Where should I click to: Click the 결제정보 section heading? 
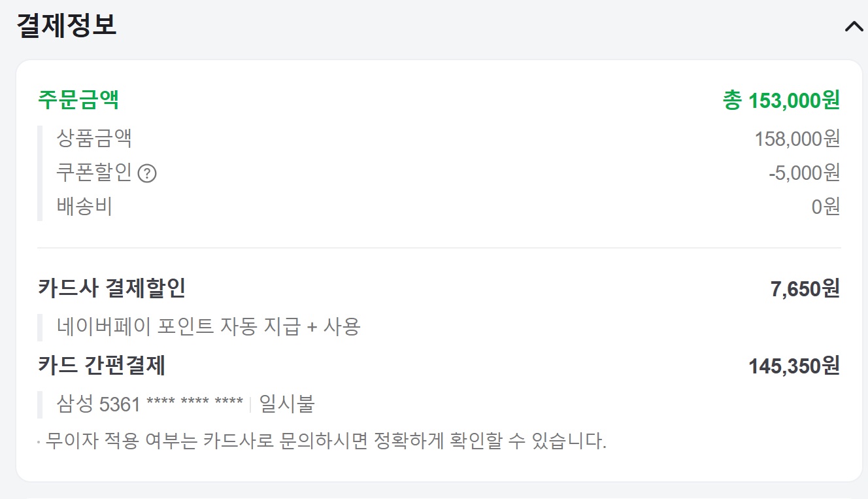[66, 26]
